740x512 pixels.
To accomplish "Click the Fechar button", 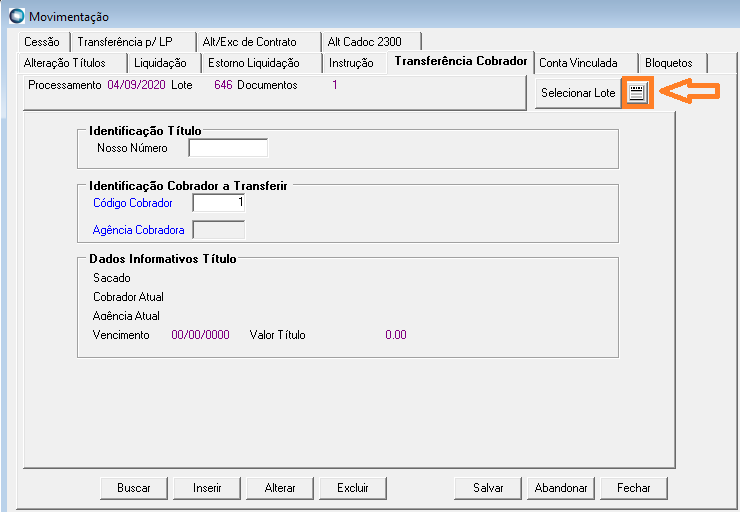I will coord(634,488).
